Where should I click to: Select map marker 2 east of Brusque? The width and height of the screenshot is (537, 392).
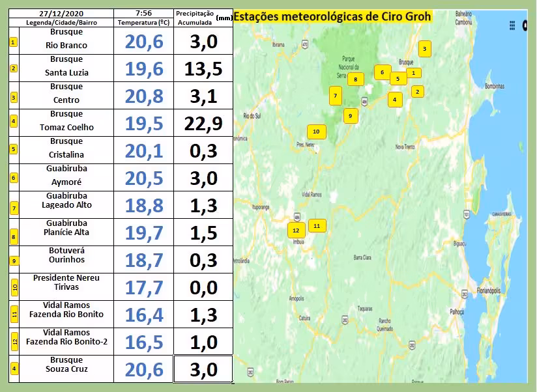[417, 92]
